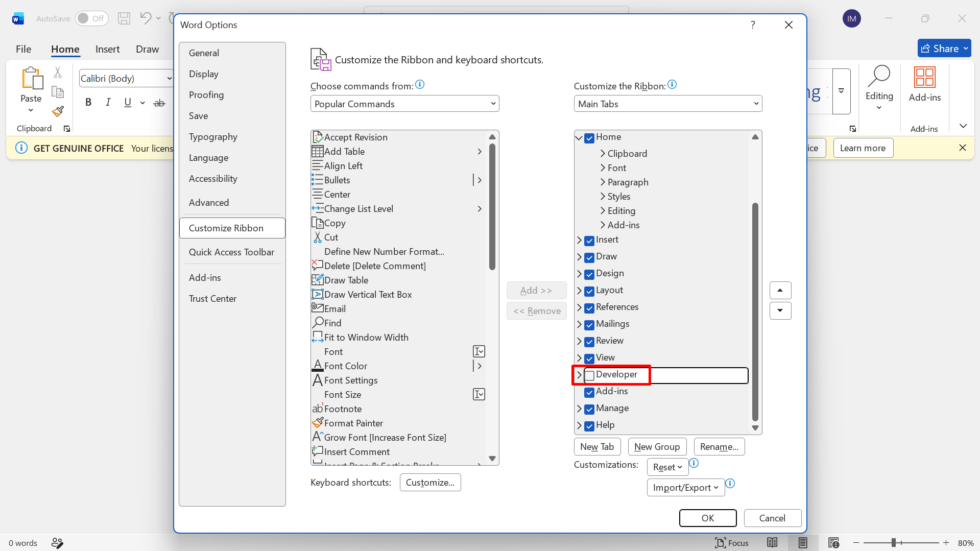This screenshot has height=551, width=980.
Task: Uncheck the Draw tab checkbox
Action: pyautogui.click(x=589, y=258)
